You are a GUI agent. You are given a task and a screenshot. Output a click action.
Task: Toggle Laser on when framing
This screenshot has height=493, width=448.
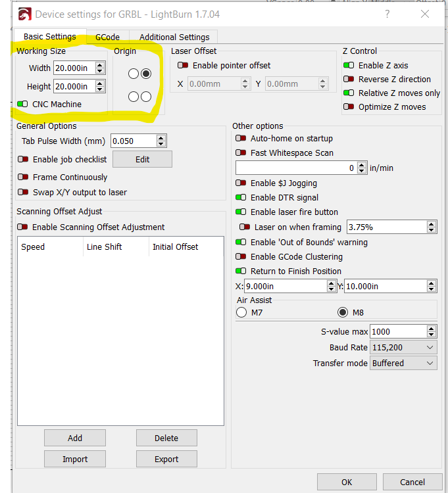pos(245,227)
